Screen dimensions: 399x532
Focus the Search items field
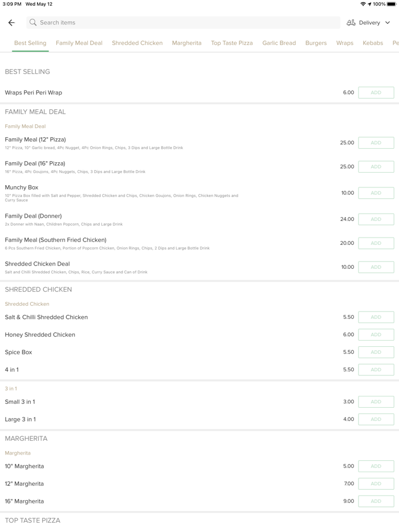click(182, 23)
